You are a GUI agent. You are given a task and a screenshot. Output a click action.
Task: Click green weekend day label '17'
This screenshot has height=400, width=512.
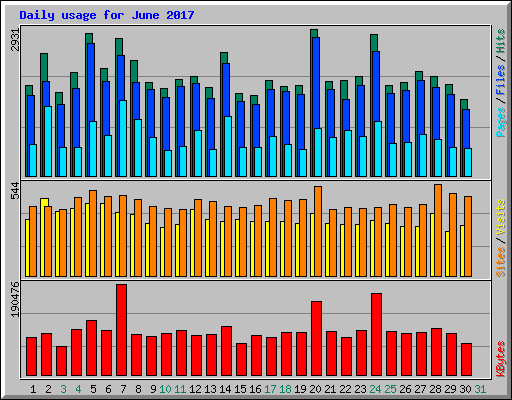270,389
